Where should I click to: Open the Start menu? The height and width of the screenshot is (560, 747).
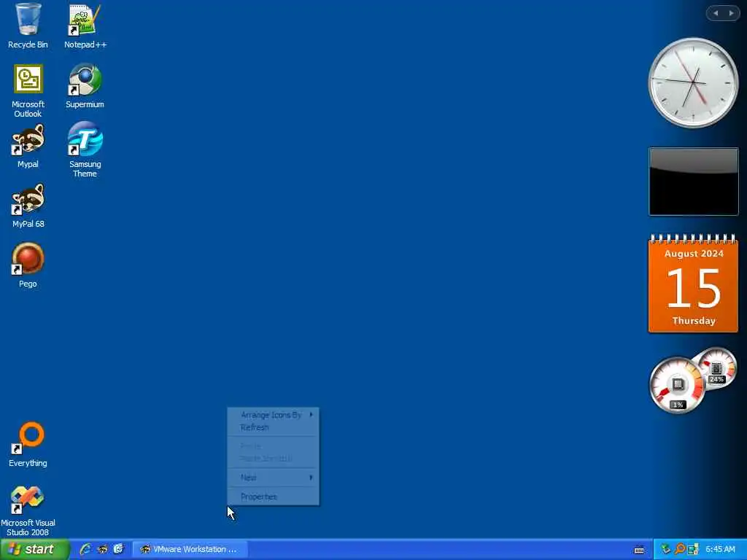34,549
